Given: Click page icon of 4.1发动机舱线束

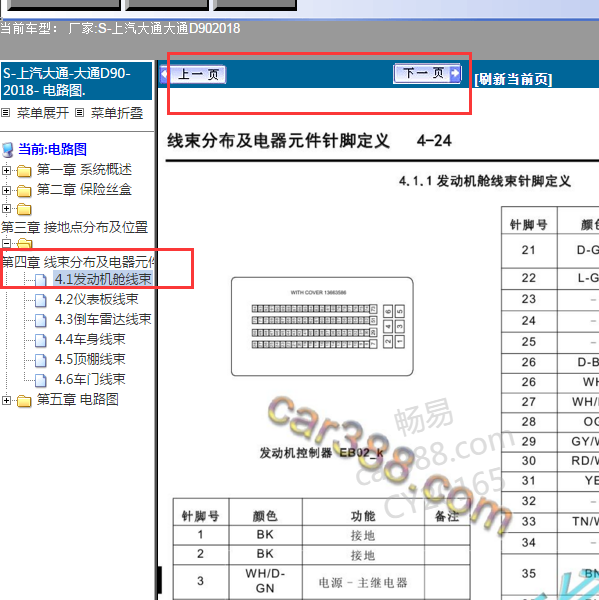Looking at the screenshot, I should [41, 280].
